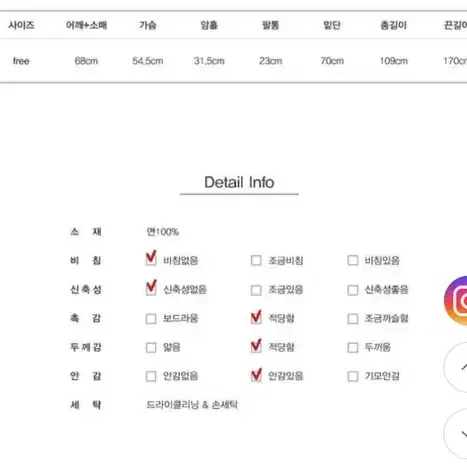Click the scroll-to-bottom arrow button
467x467 pixels.
(456, 433)
